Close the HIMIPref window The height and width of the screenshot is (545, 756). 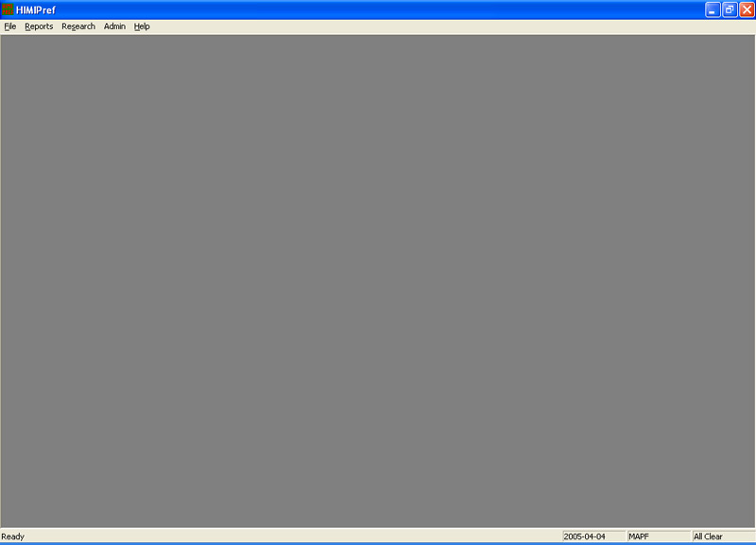pos(747,9)
